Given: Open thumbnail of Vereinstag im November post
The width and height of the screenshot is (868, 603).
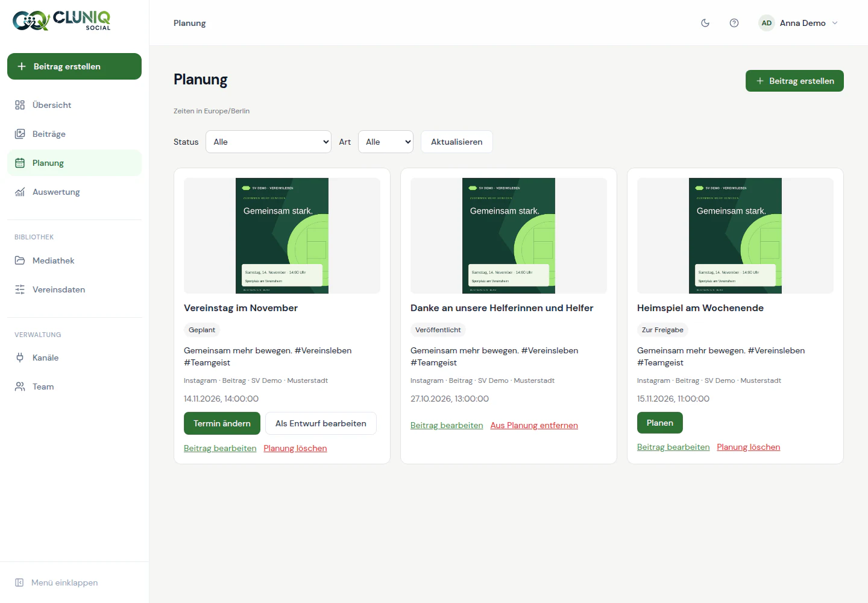Looking at the screenshot, I should tap(282, 236).
